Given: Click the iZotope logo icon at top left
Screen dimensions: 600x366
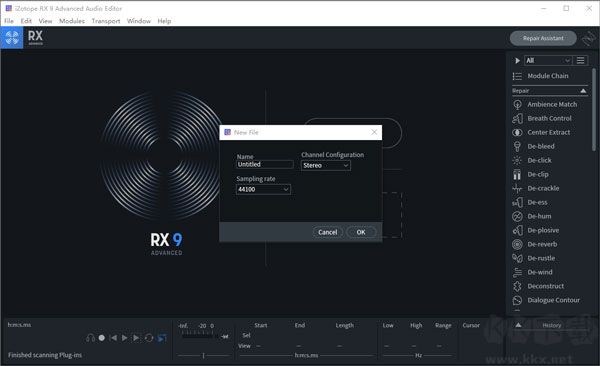Looking at the screenshot, I should coord(12,38).
